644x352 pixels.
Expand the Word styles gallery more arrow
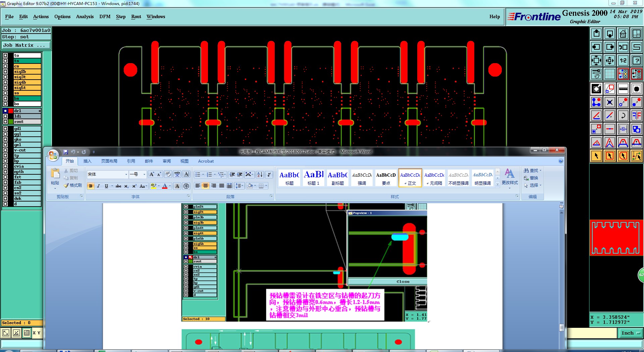tap(497, 184)
